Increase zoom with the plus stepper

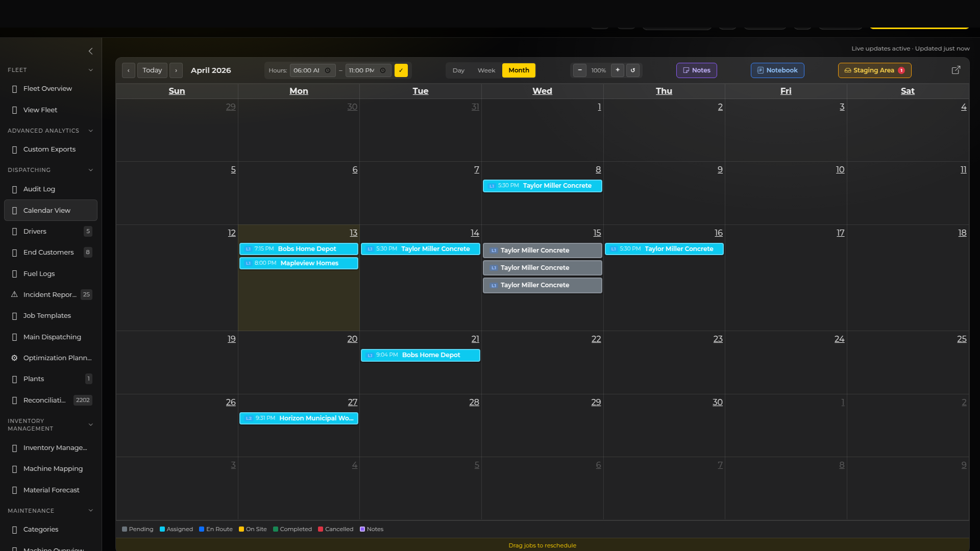coord(617,70)
